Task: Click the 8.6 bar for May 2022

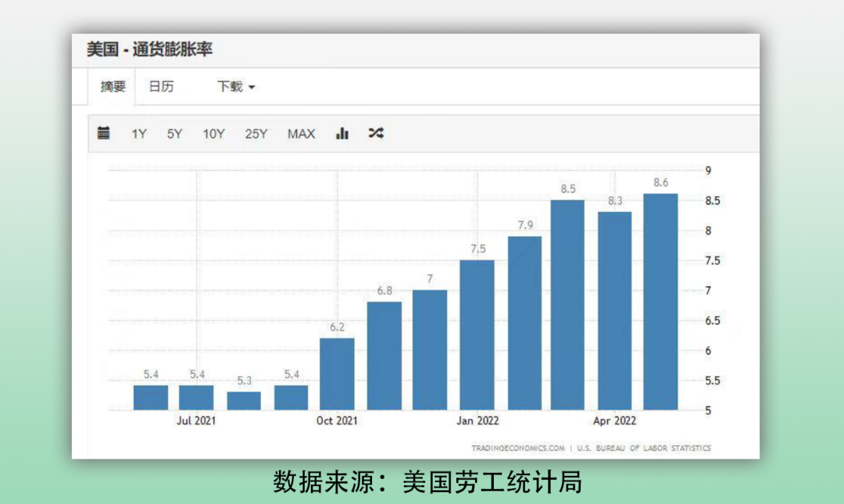Action: (660, 302)
